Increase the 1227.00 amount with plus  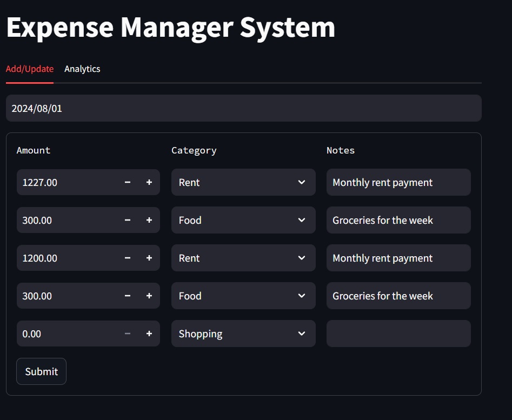coord(149,182)
